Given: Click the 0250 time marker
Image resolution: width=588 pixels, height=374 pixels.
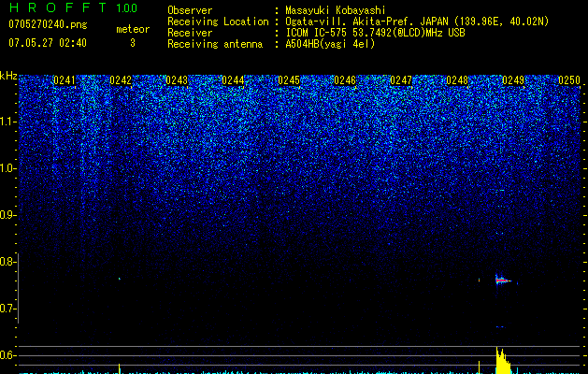Looking at the screenshot, I should click(569, 80).
